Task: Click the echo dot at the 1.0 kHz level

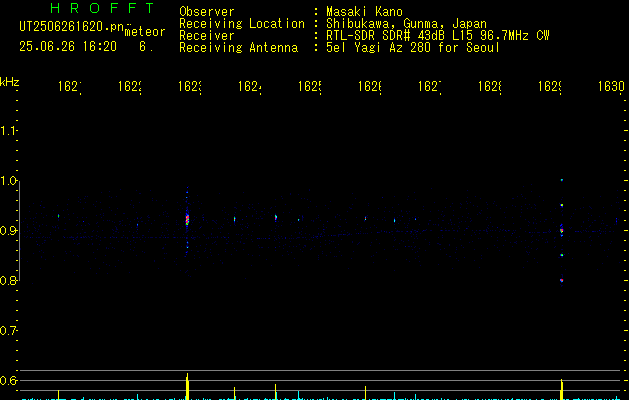Action: [x=562, y=180]
